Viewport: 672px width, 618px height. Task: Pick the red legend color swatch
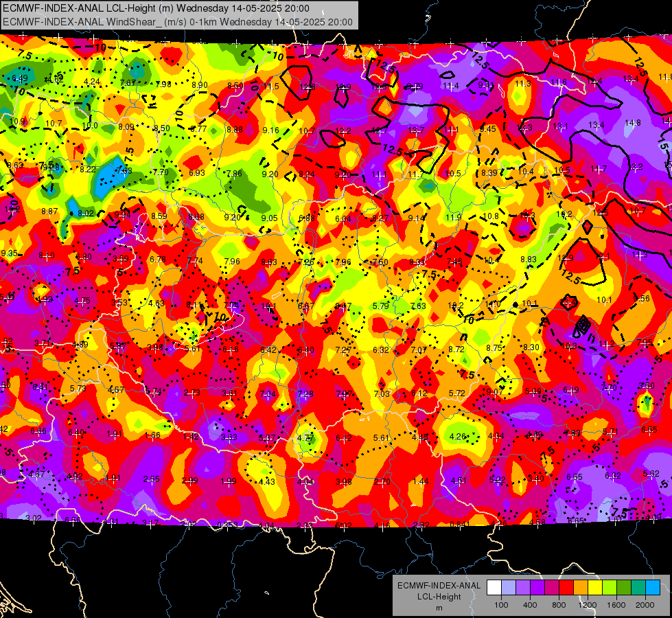tap(566, 588)
